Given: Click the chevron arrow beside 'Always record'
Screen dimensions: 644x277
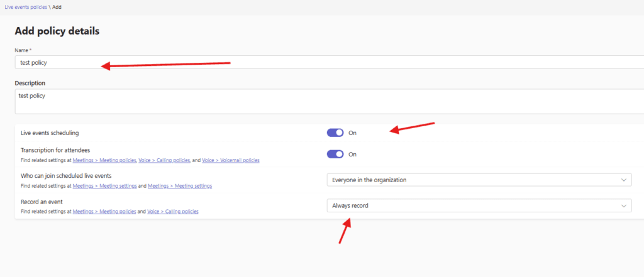Looking at the screenshot, I should coord(624,205).
